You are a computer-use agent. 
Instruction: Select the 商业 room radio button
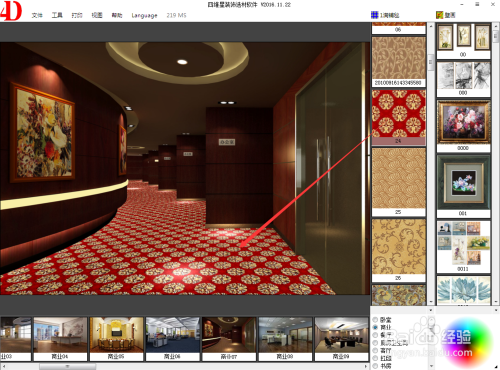(375, 327)
